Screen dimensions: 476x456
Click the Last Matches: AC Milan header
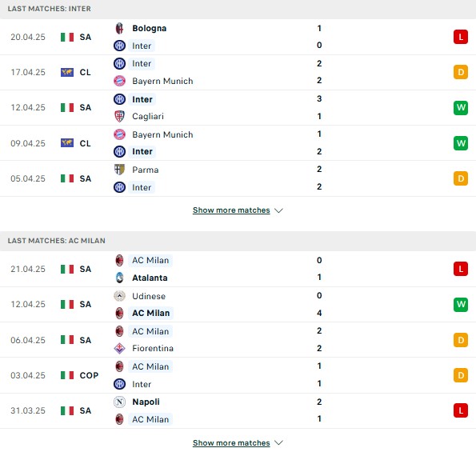click(57, 241)
